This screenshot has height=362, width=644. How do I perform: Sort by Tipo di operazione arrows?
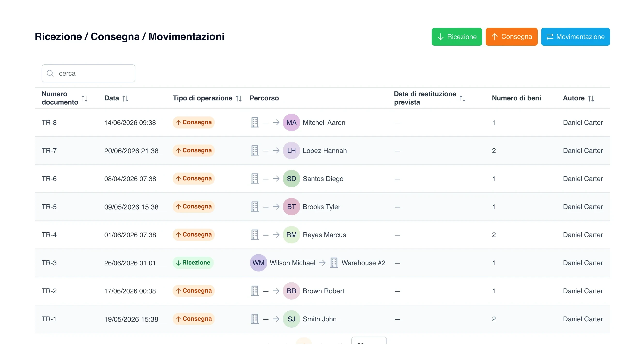[239, 98]
